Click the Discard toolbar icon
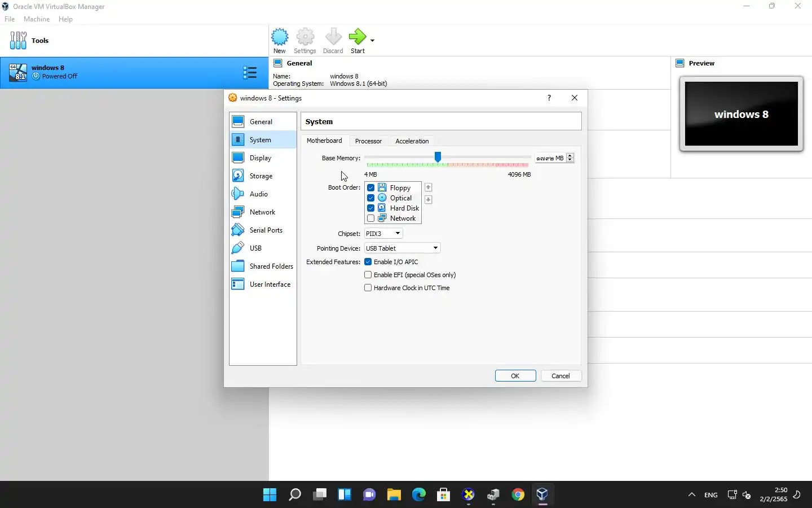 [x=333, y=41]
